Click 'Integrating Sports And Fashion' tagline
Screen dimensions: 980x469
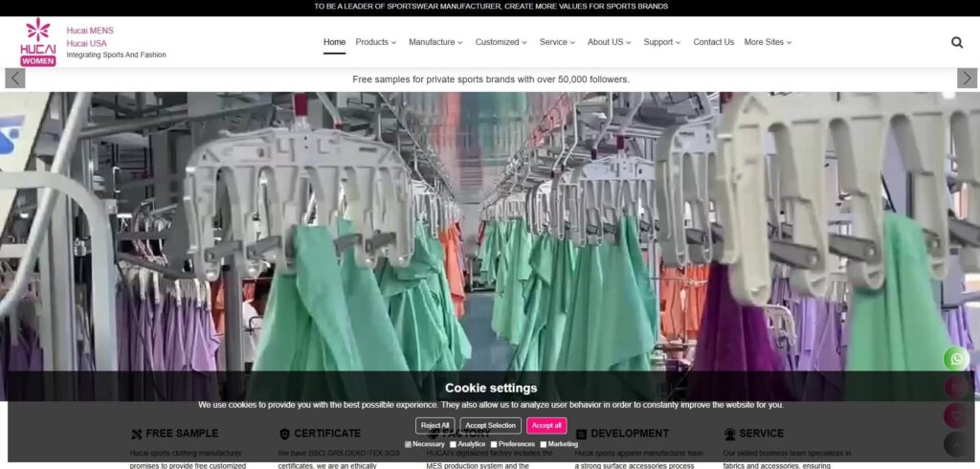pyautogui.click(x=116, y=55)
